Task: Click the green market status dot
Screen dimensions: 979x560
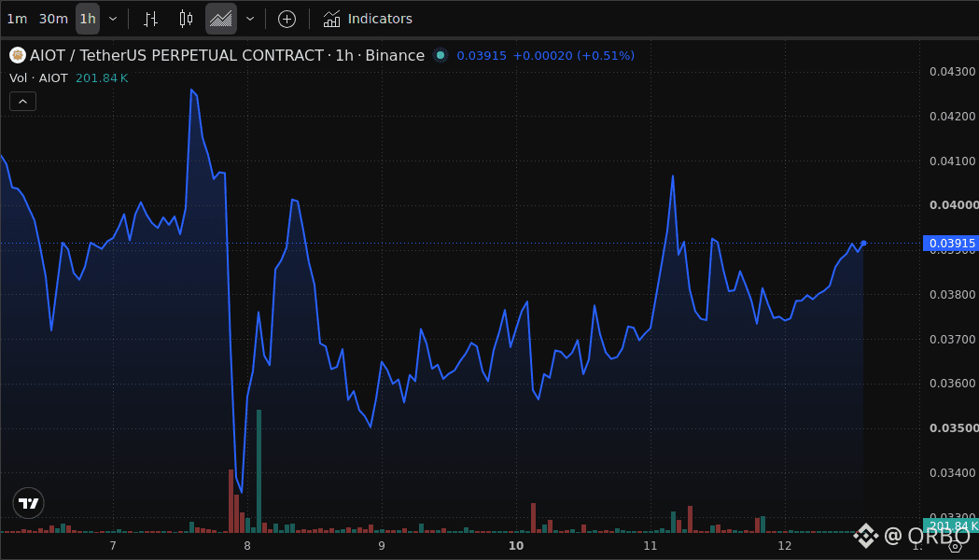Action: [x=441, y=56]
